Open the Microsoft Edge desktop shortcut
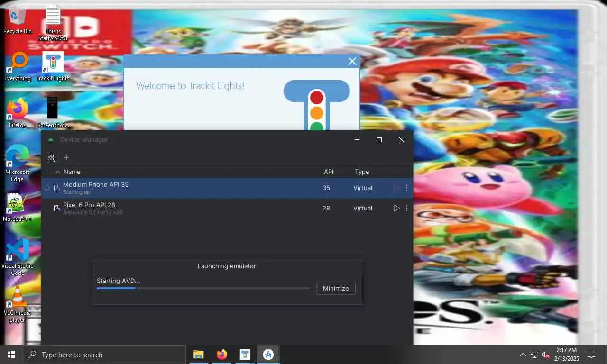 18,164
